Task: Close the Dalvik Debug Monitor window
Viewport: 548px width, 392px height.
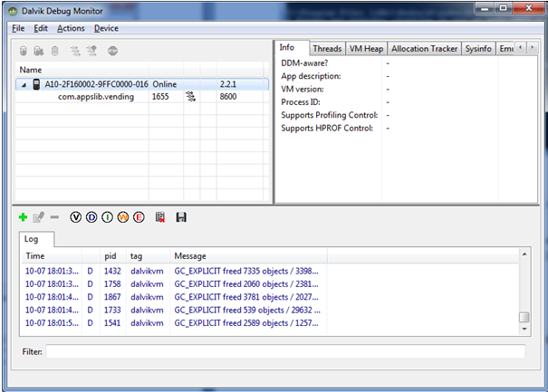Action: coord(529,8)
